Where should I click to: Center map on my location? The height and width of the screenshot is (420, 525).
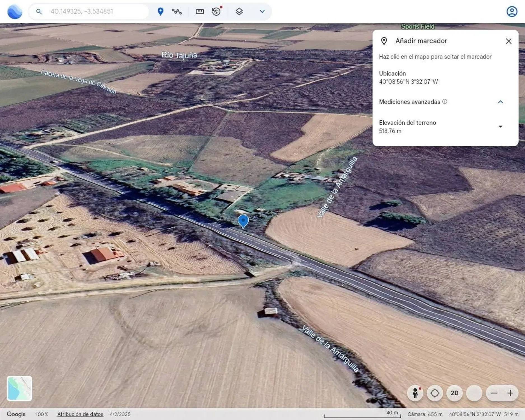[435, 393]
